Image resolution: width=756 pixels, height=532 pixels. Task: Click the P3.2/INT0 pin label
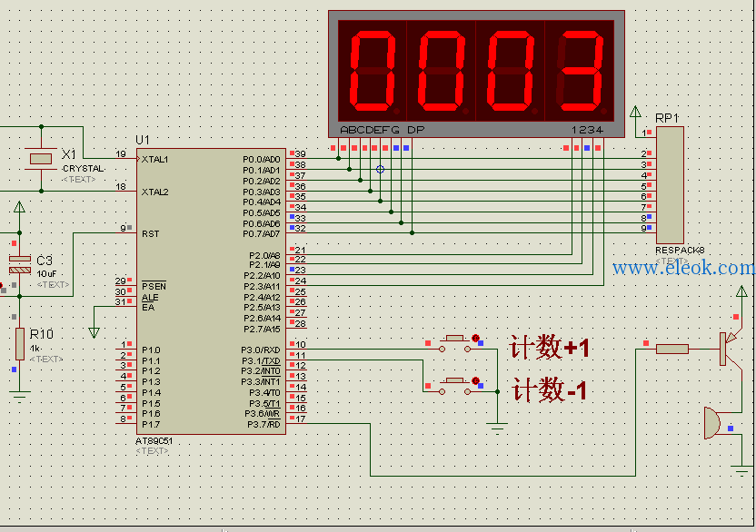[x=261, y=371]
